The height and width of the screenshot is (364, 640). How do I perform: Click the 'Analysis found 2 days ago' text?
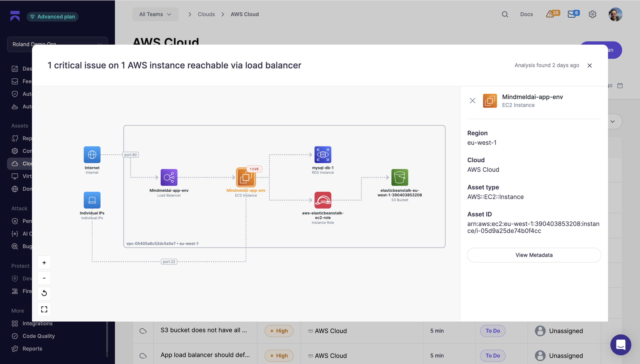tap(547, 65)
